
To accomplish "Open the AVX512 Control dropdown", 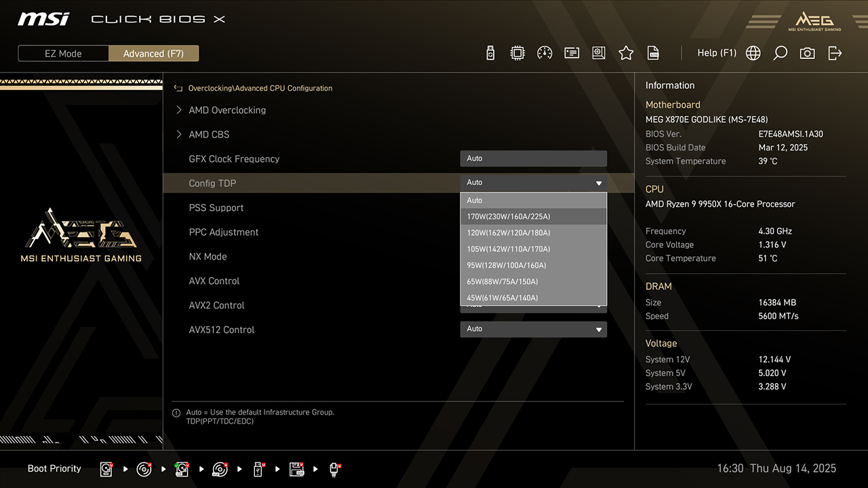I will pos(533,329).
